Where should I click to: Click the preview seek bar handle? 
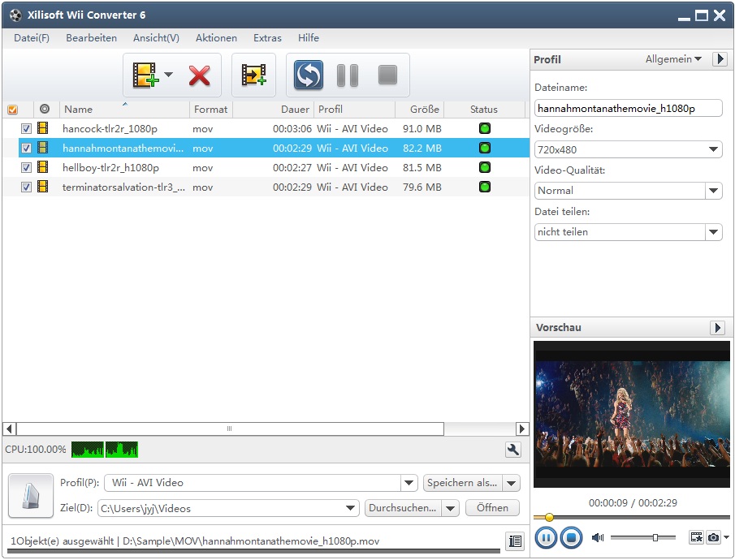click(x=549, y=517)
